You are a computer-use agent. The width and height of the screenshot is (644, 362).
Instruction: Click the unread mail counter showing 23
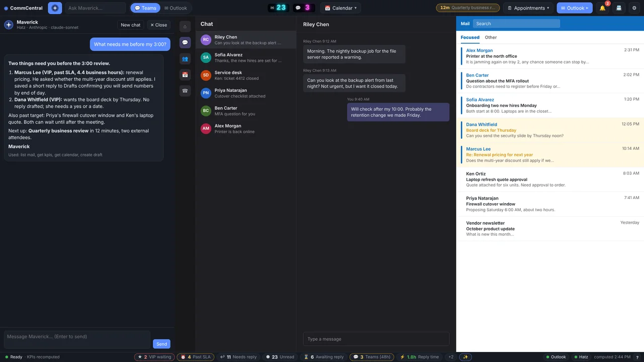(x=278, y=8)
